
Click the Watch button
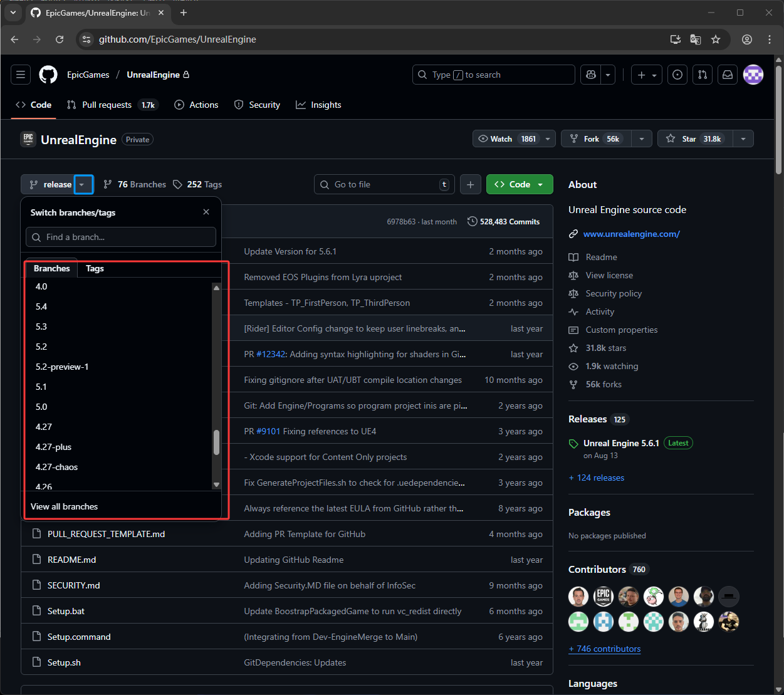(x=506, y=139)
